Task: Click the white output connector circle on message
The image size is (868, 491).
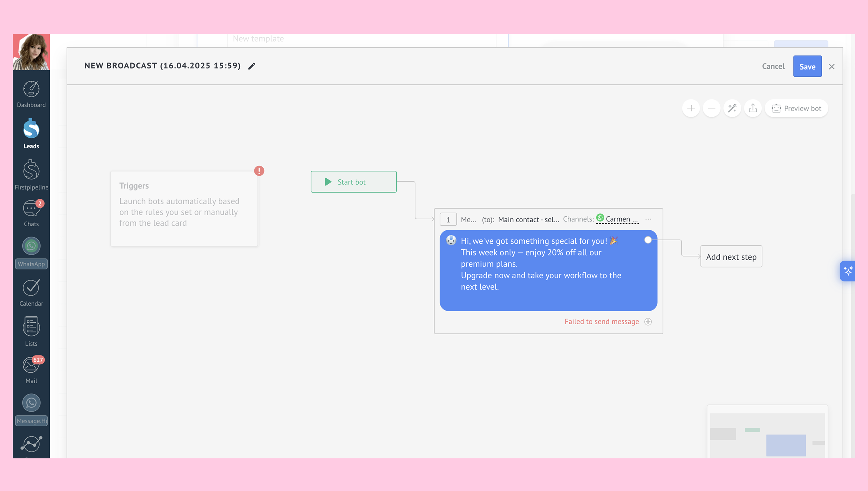Action: 647,240
